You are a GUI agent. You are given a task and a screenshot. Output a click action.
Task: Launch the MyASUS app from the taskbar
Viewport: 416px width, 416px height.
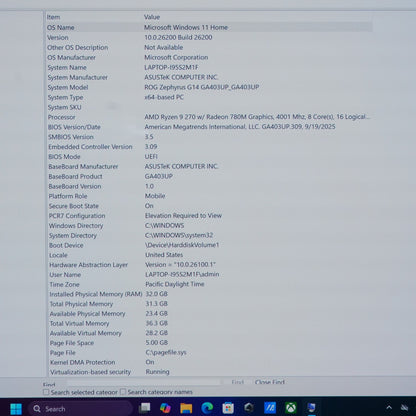coord(270,408)
